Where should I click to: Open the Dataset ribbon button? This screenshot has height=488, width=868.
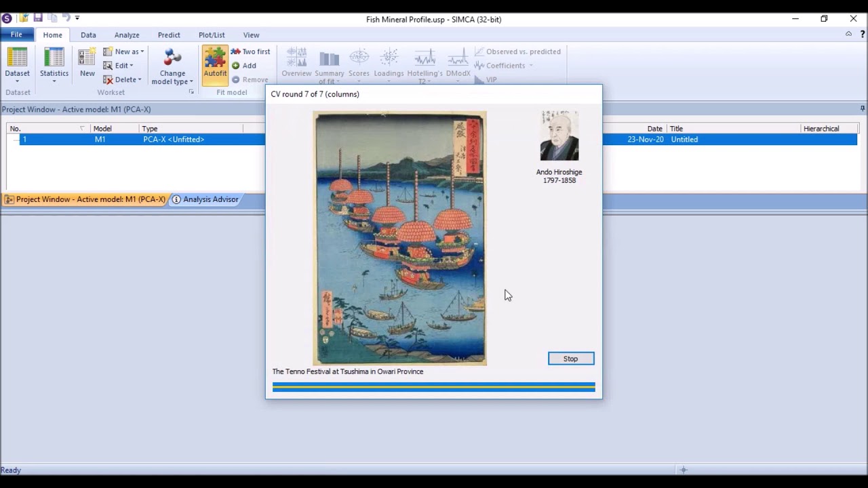pyautogui.click(x=17, y=65)
